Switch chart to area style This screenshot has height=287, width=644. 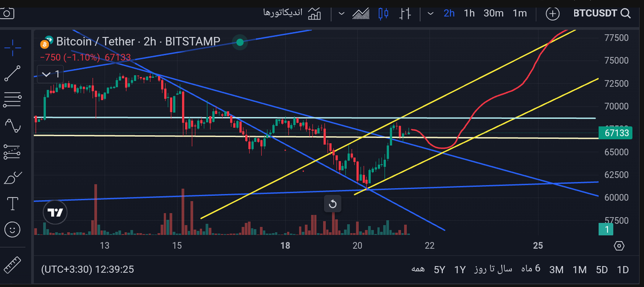(x=361, y=13)
